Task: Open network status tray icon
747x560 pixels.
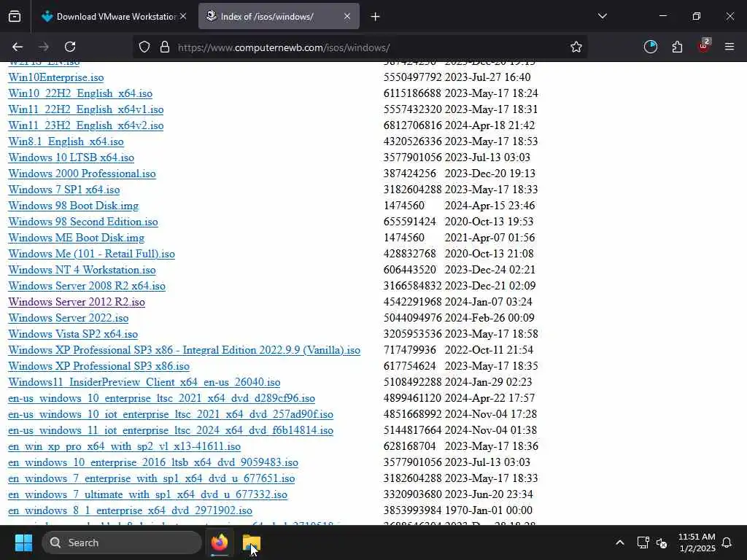Action: click(x=643, y=542)
